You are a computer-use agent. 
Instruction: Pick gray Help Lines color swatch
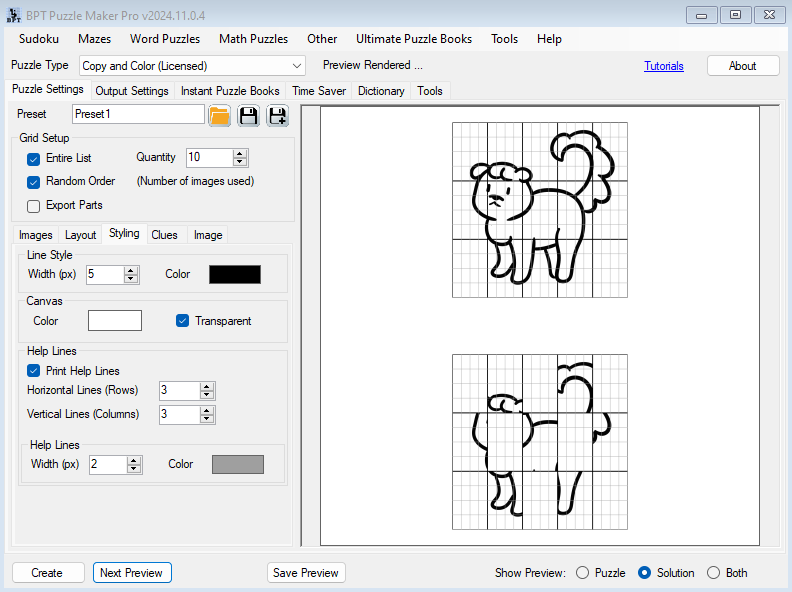coord(238,464)
